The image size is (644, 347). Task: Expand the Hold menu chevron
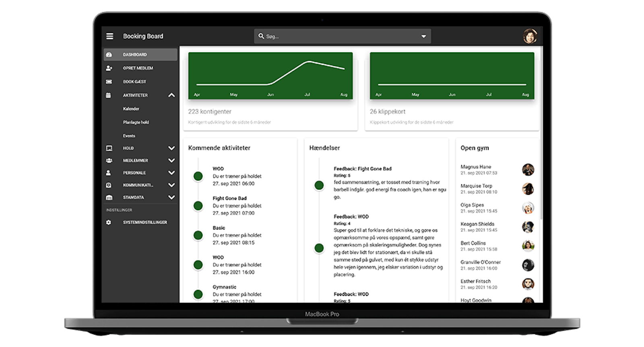[171, 148]
